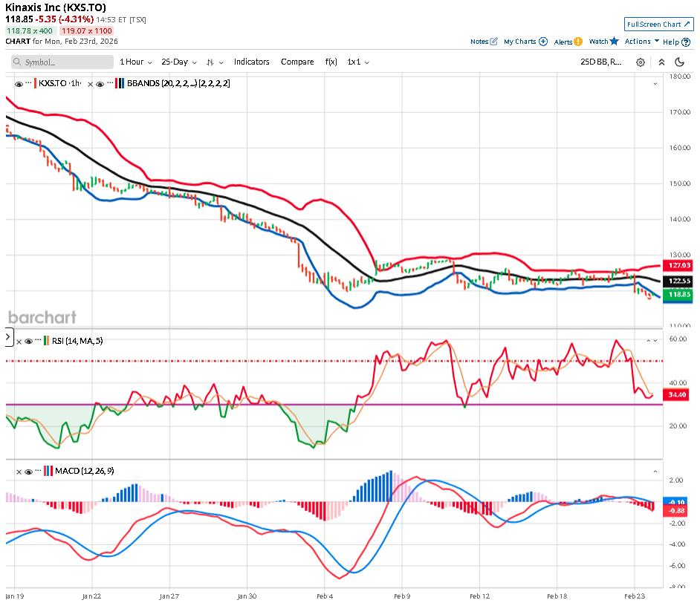This screenshot has height=603, width=700.
Task: Open f(x) expressions tool
Action: click(331, 62)
